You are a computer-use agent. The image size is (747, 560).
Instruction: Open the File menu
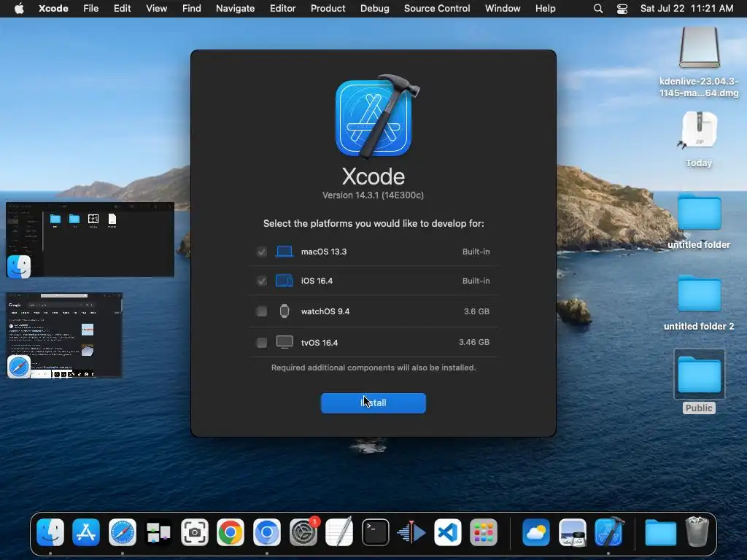[x=91, y=9]
